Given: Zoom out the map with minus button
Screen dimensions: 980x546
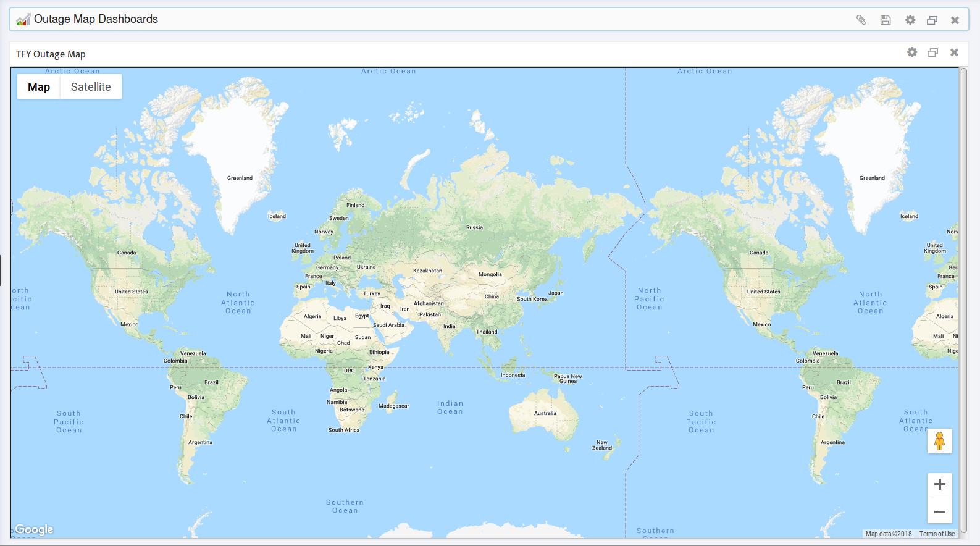Looking at the screenshot, I should point(939,511).
